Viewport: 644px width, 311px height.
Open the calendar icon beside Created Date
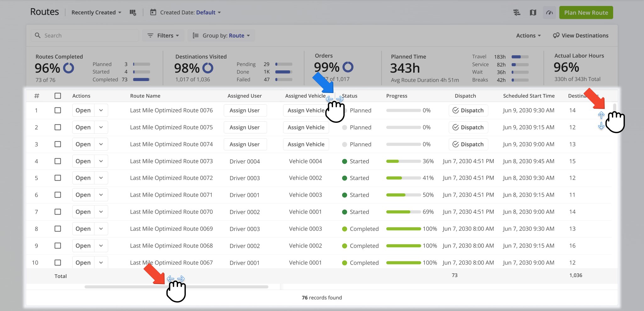[153, 12]
